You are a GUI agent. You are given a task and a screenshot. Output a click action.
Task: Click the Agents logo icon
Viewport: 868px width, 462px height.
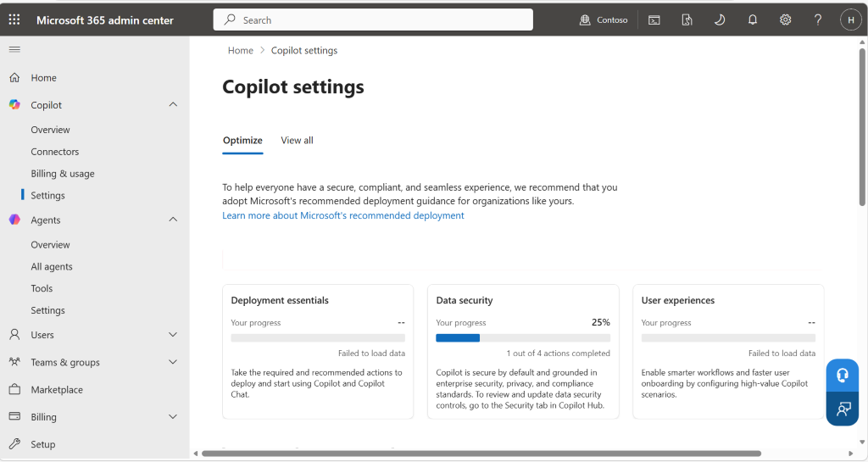[15, 220]
